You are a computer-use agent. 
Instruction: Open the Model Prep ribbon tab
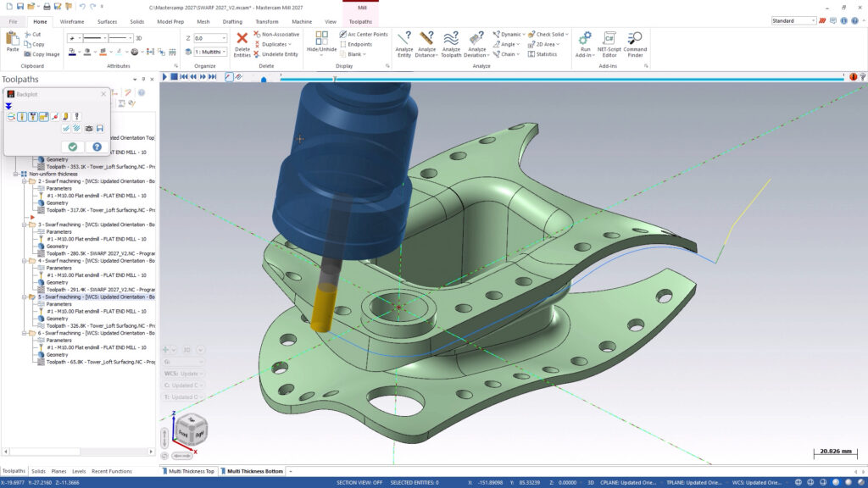[170, 21]
